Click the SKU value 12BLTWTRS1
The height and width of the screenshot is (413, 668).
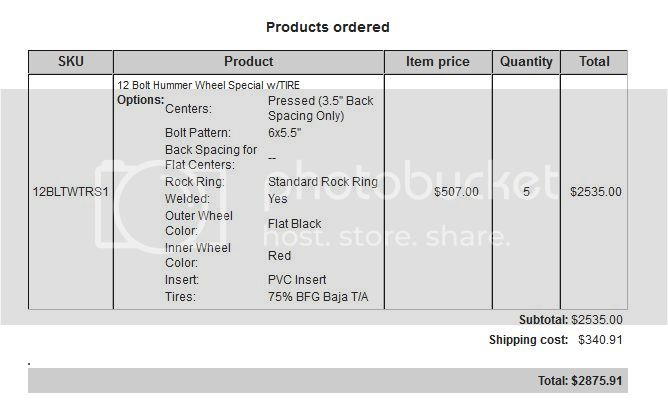(70, 191)
